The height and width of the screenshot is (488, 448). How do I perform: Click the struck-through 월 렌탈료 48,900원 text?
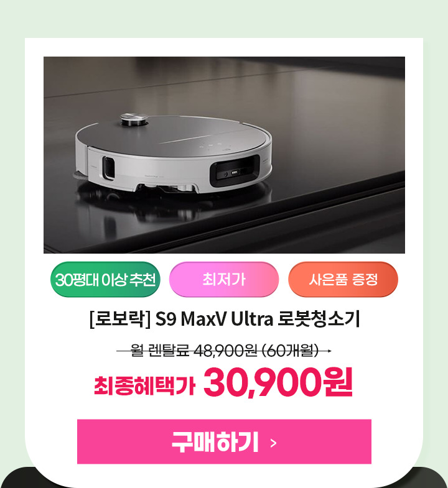click(x=194, y=351)
